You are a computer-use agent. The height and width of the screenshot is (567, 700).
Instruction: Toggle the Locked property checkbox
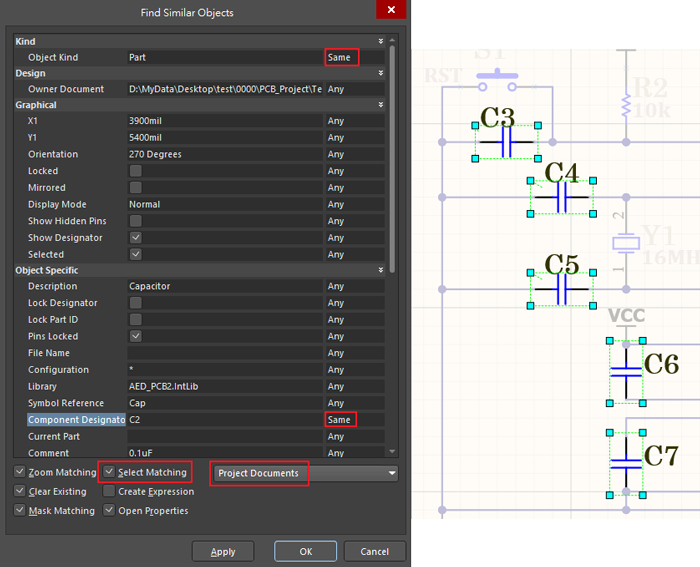135,171
